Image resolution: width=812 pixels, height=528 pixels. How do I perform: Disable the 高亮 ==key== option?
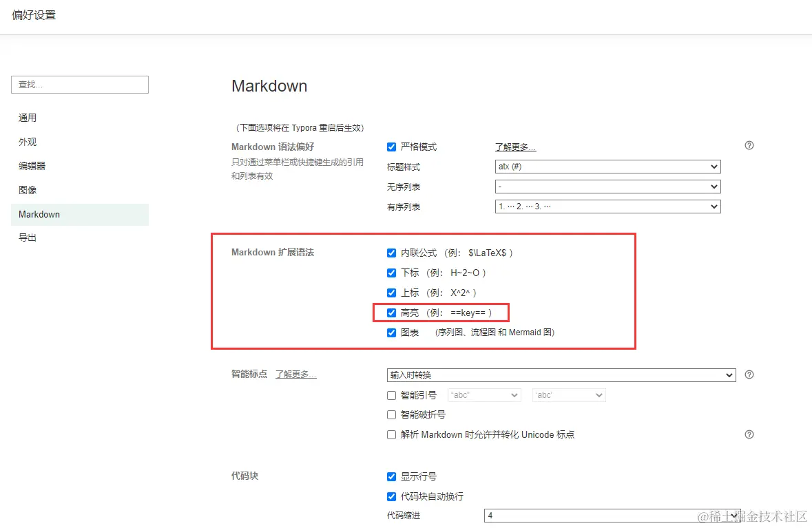pos(391,313)
